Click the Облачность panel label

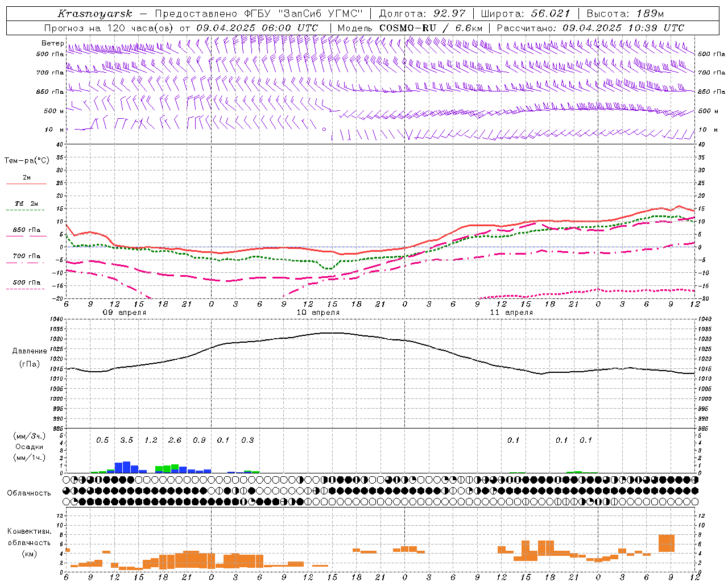coord(29,493)
